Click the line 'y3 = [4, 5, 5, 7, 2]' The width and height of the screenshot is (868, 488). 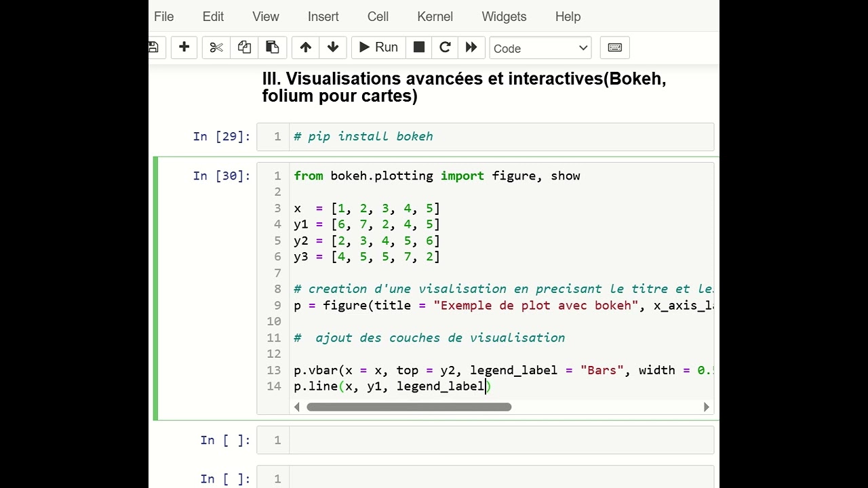click(x=367, y=257)
